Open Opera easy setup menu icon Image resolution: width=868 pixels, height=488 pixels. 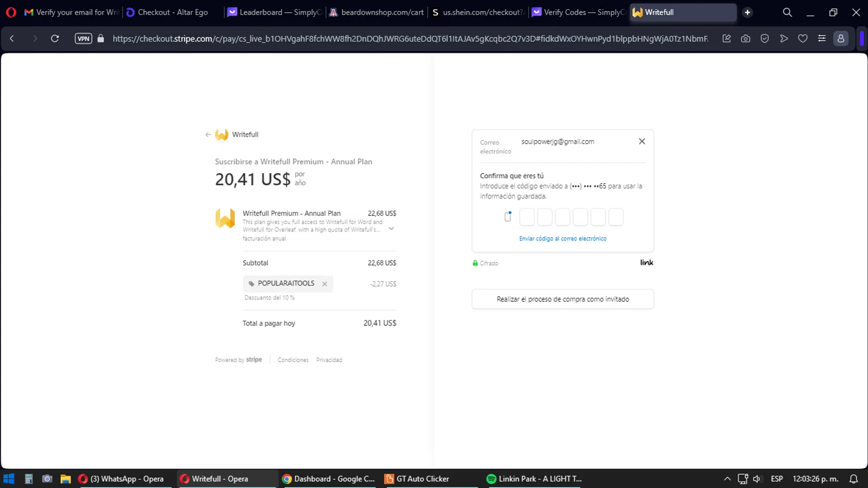822,39
